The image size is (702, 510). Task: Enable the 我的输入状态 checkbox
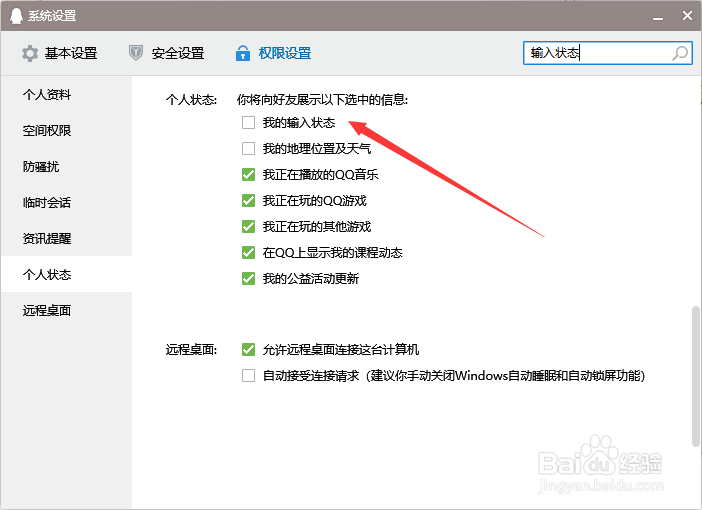(x=248, y=122)
